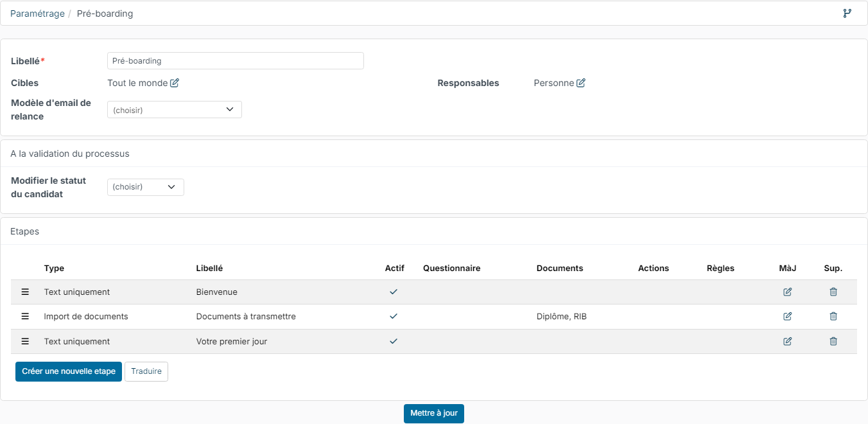Grab the drag handle of Documents à transmettre row
The image size is (868, 424).
(26, 316)
